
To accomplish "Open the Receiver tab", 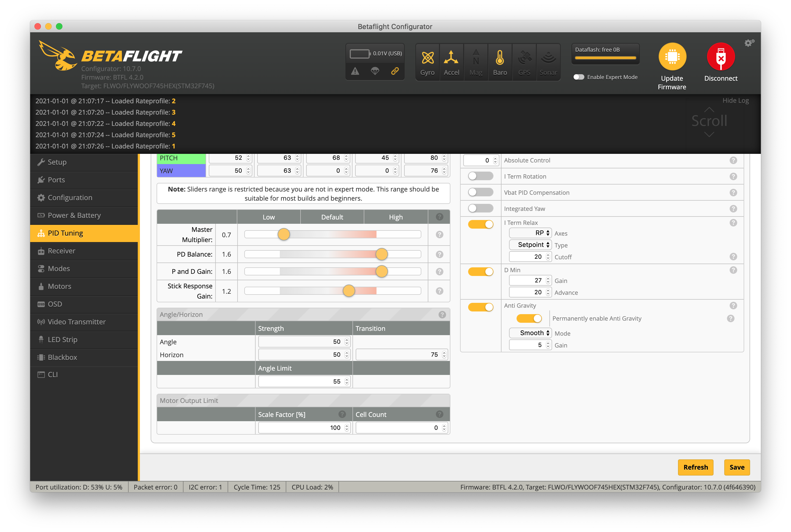I will (x=84, y=251).
